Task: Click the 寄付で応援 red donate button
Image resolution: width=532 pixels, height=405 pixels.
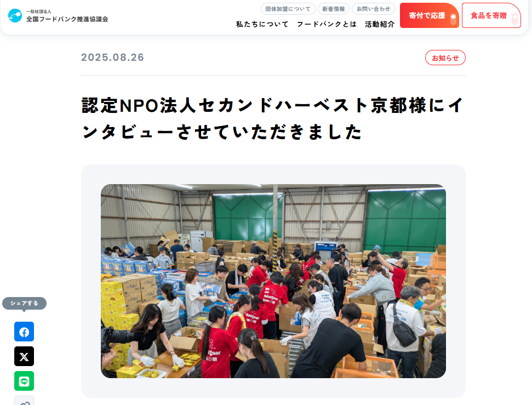Action: [429, 15]
